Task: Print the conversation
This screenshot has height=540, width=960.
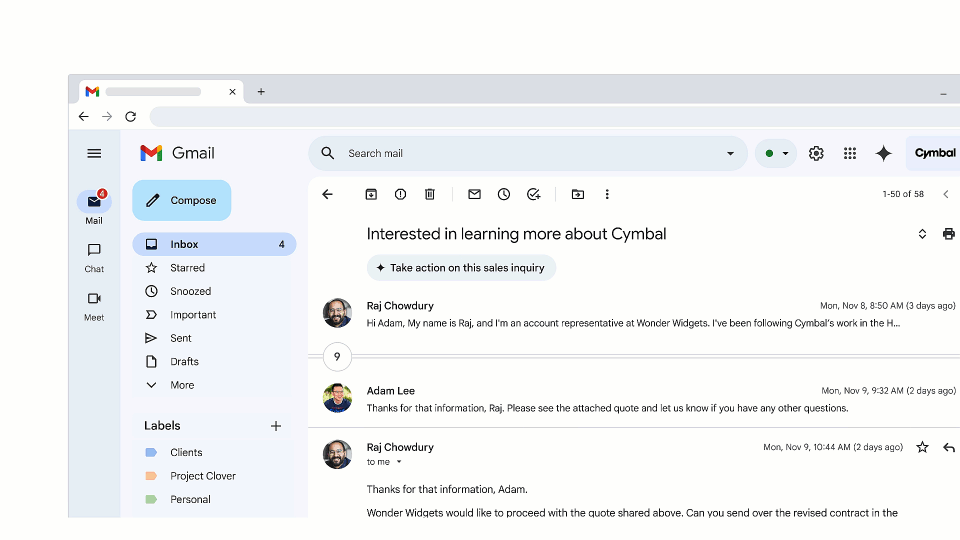Action: (948, 234)
